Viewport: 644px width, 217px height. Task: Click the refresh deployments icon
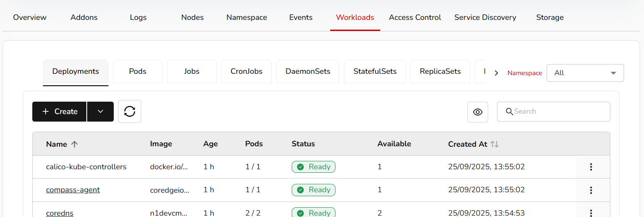[130, 111]
